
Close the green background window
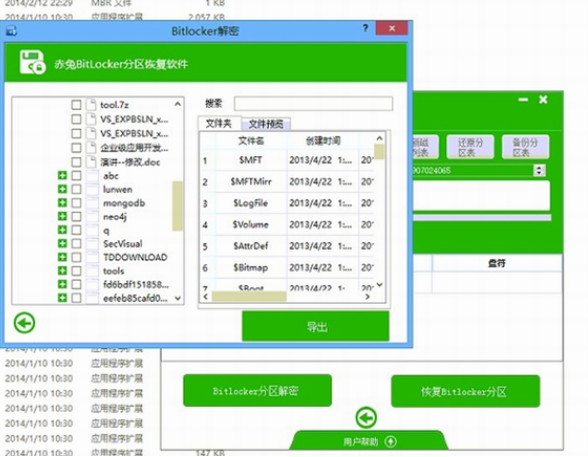click(543, 100)
